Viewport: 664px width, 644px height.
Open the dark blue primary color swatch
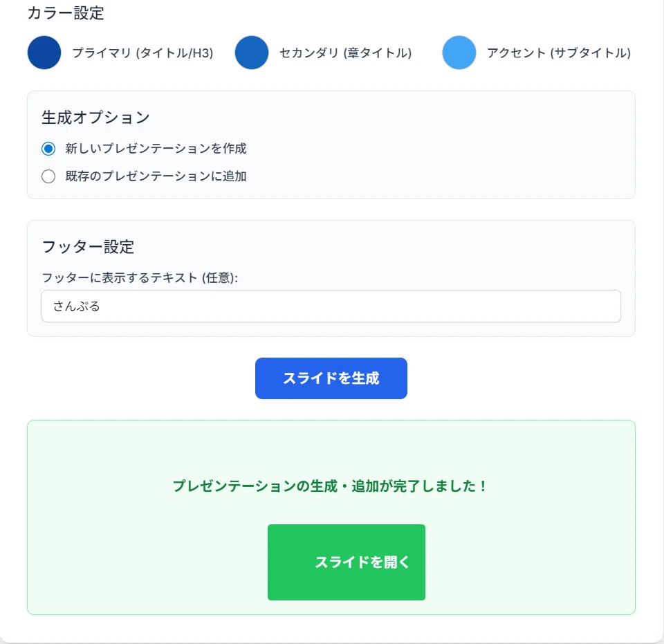pyautogui.click(x=44, y=53)
